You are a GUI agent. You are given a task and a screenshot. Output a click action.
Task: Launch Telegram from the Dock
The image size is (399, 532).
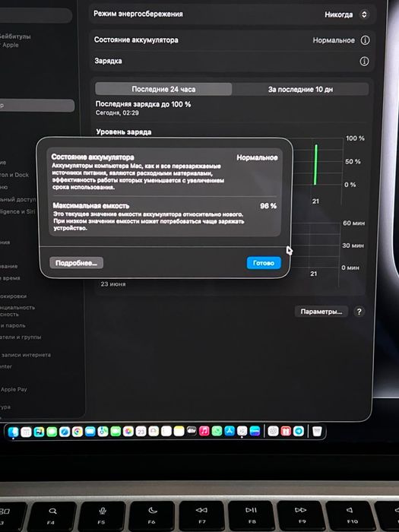[299, 431]
